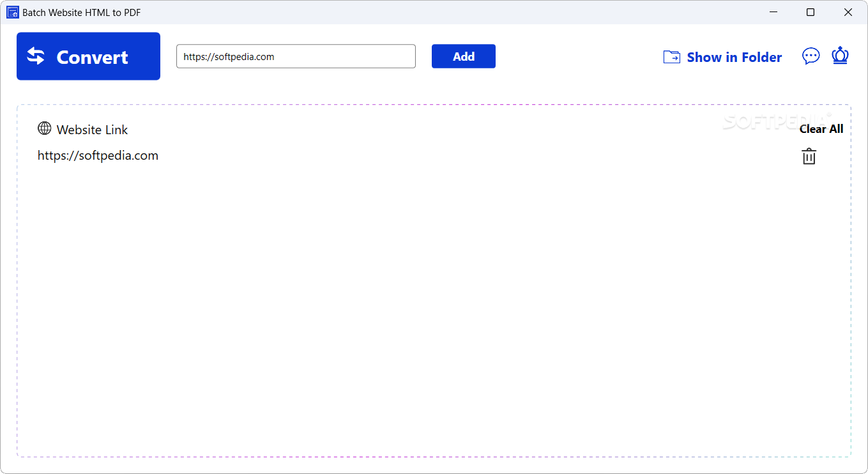Click the Website Link column header
The width and height of the screenshot is (868, 474).
92,130
